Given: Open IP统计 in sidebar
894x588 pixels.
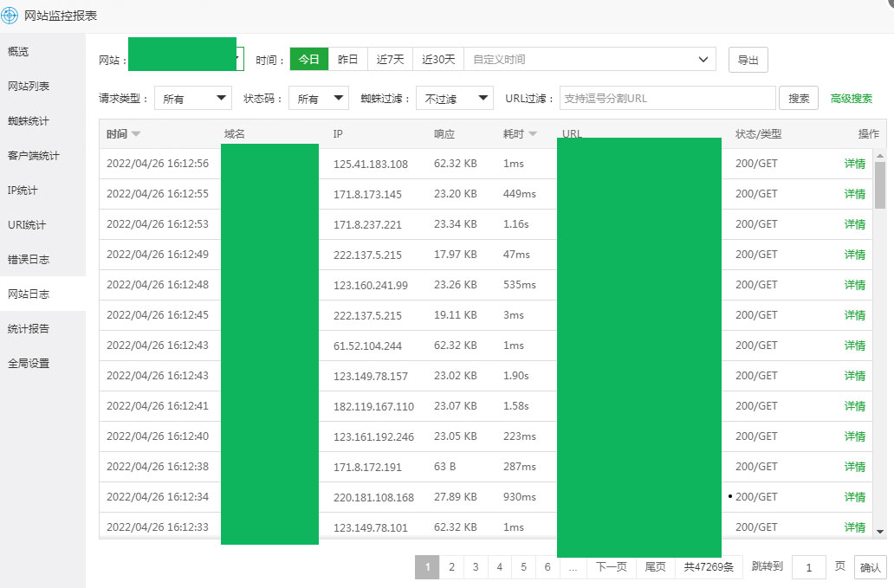Looking at the screenshot, I should coord(23,191).
